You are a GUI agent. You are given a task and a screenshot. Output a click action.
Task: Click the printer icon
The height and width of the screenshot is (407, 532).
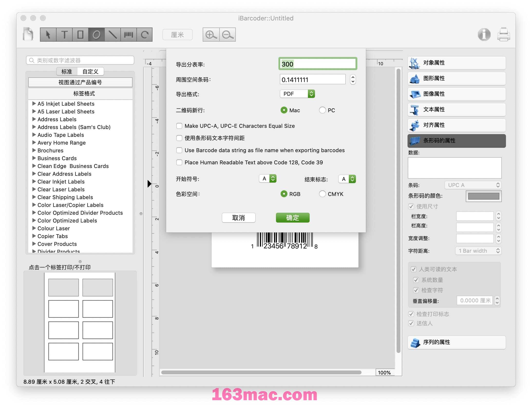(x=503, y=34)
